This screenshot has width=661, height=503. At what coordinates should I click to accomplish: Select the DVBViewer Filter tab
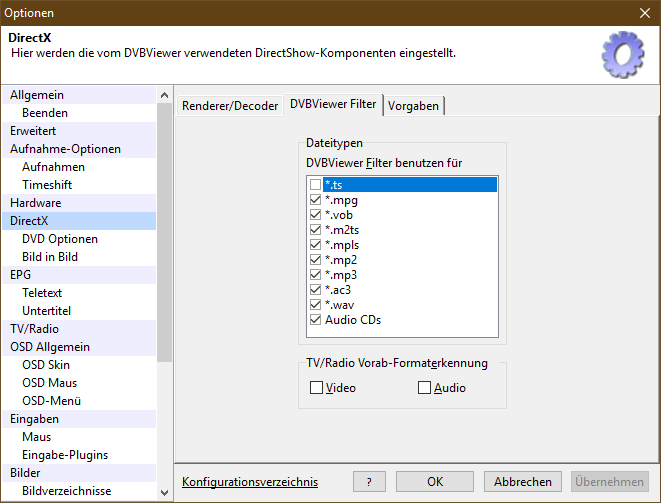tap(333, 104)
